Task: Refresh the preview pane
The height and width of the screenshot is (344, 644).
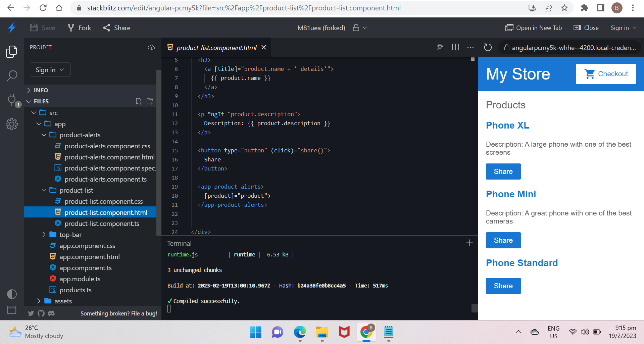Action: coord(487,47)
